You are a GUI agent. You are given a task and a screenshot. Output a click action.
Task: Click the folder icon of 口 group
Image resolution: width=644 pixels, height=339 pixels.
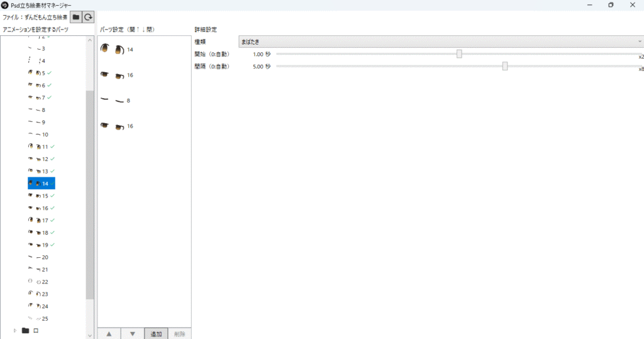point(26,330)
